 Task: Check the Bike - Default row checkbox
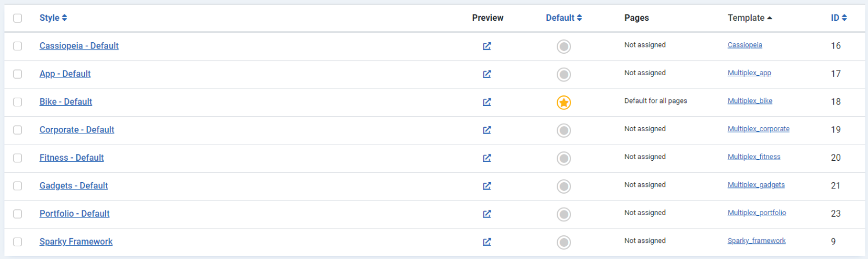click(x=17, y=102)
